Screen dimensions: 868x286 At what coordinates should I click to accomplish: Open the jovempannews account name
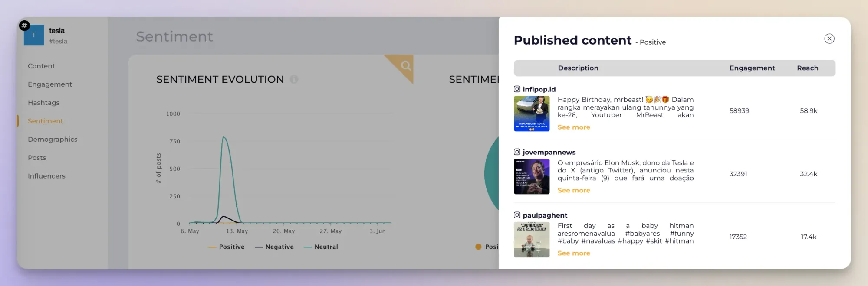click(x=549, y=152)
